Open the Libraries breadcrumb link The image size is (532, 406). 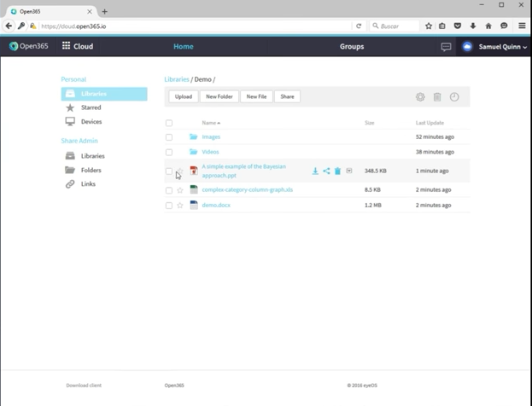click(x=177, y=79)
